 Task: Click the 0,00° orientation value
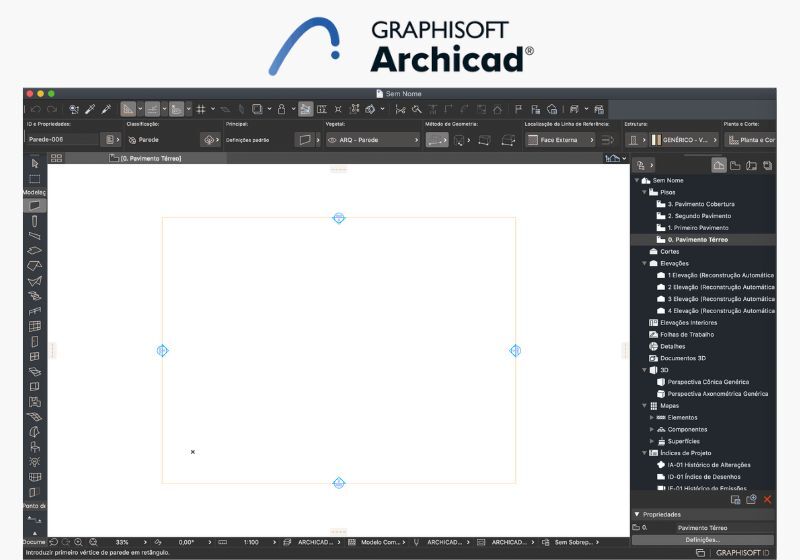pos(186,542)
